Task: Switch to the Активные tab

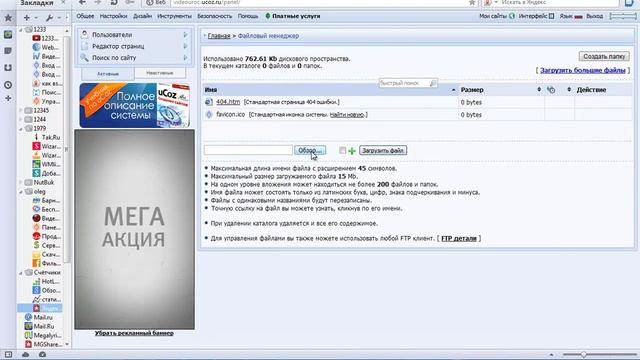Action: pos(108,74)
